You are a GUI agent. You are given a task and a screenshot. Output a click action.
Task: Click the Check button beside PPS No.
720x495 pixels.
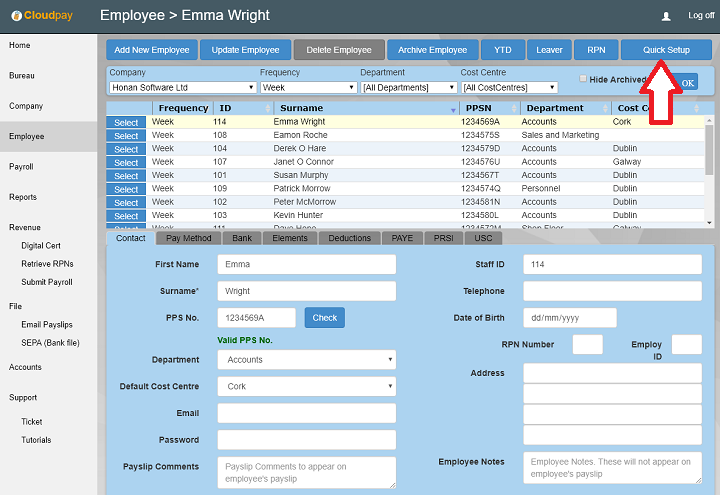[x=324, y=318]
